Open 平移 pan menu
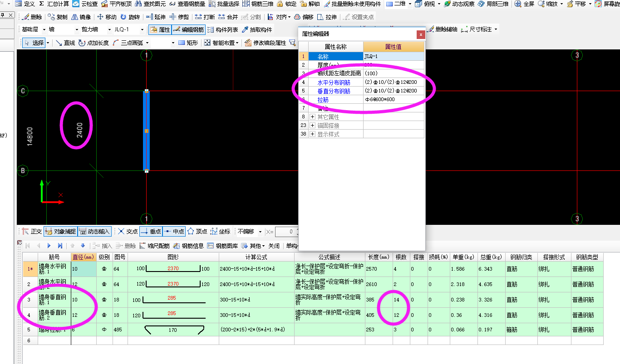 tap(579, 4)
